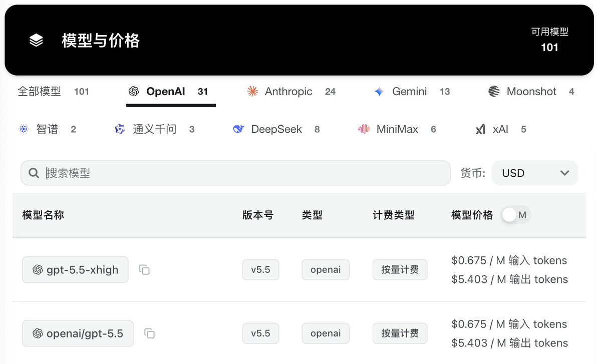601x364 pixels.
Task: Click $5.403 output price for gpt-5.5-xhigh
Action: [510, 279]
